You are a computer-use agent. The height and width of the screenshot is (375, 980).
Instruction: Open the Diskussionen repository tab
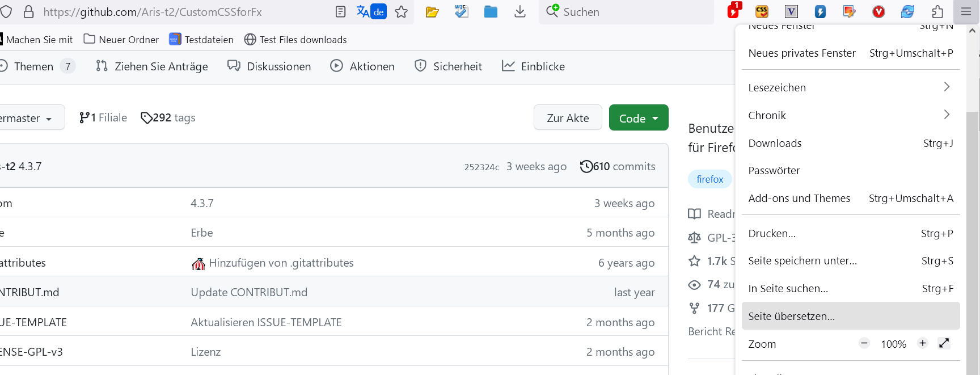(x=269, y=66)
